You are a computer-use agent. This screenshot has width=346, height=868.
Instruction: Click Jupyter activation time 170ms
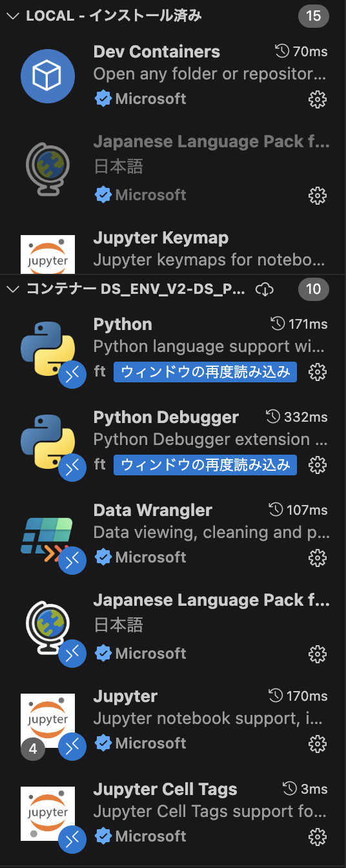click(x=298, y=697)
